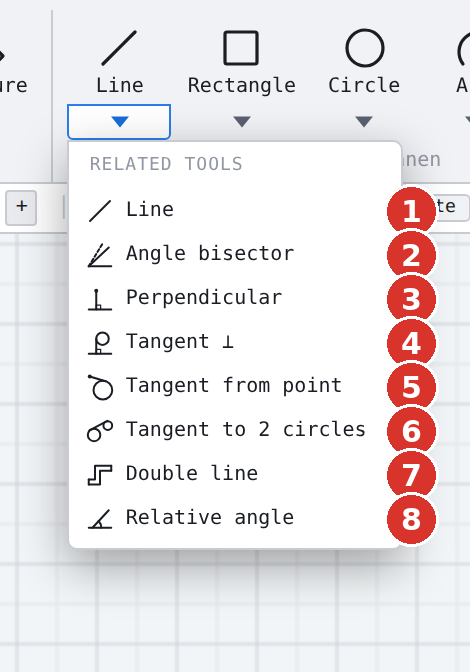Collapse the Line related tools dropdown arrow
Screen dimensions: 470x672
pos(119,122)
